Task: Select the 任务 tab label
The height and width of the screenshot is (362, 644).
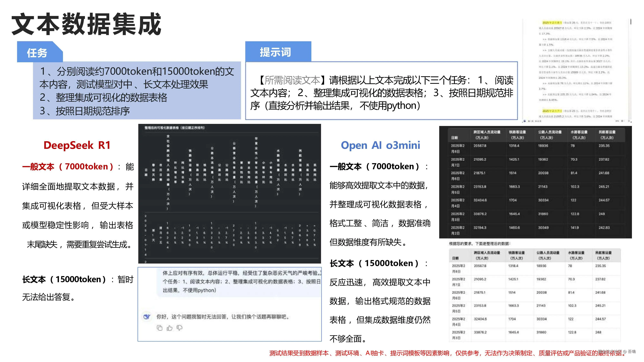Action: pyautogui.click(x=37, y=53)
